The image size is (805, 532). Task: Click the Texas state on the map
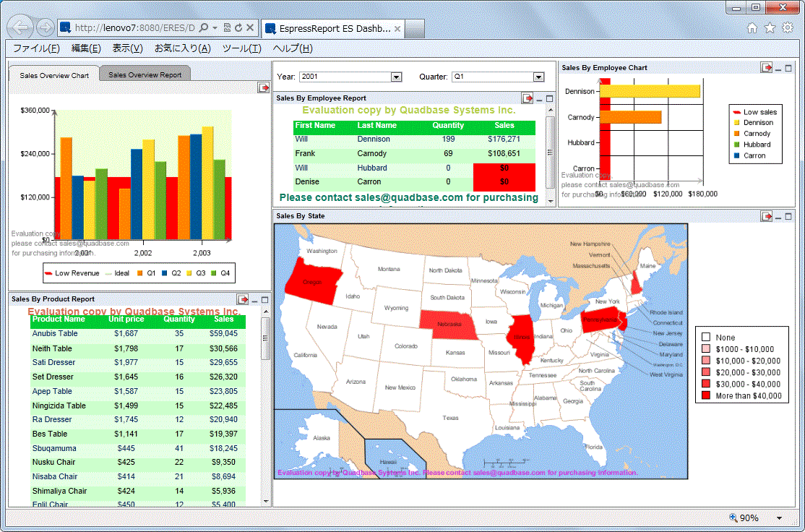pyautogui.click(x=451, y=418)
